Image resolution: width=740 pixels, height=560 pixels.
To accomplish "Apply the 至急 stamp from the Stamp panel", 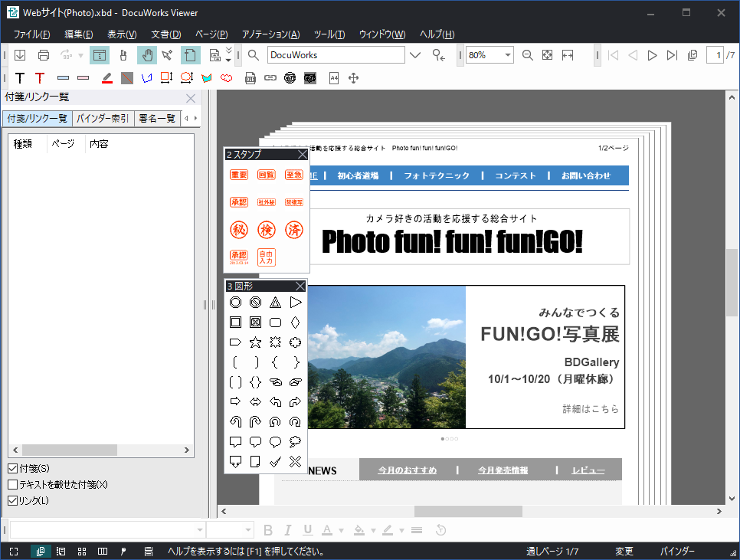I will coord(294,174).
